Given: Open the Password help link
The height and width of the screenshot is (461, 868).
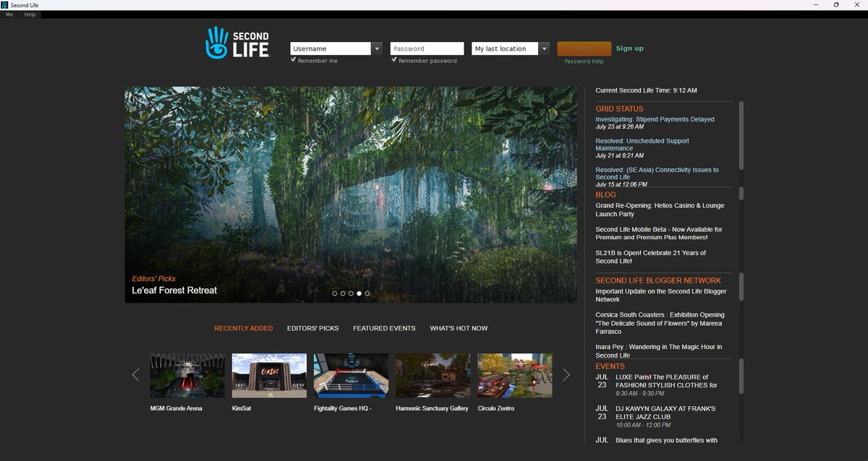Looking at the screenshot, I should click(584, 61).
